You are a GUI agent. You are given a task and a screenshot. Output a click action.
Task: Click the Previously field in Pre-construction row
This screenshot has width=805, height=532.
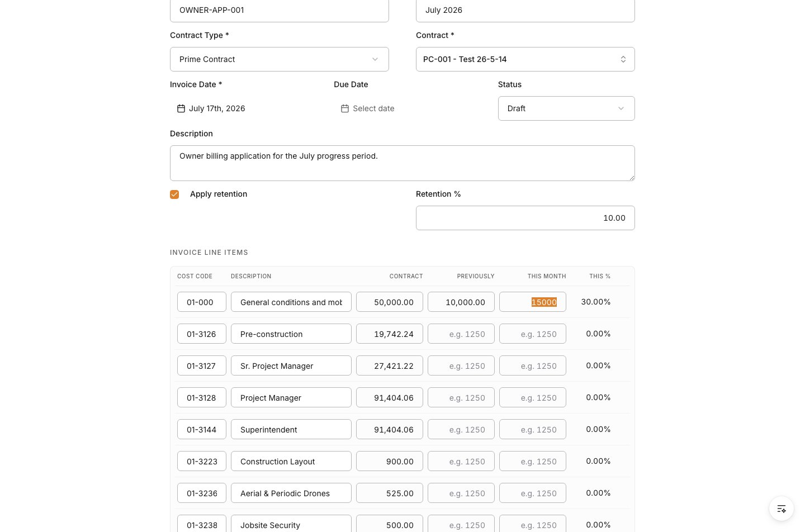[x=461, y=334]
